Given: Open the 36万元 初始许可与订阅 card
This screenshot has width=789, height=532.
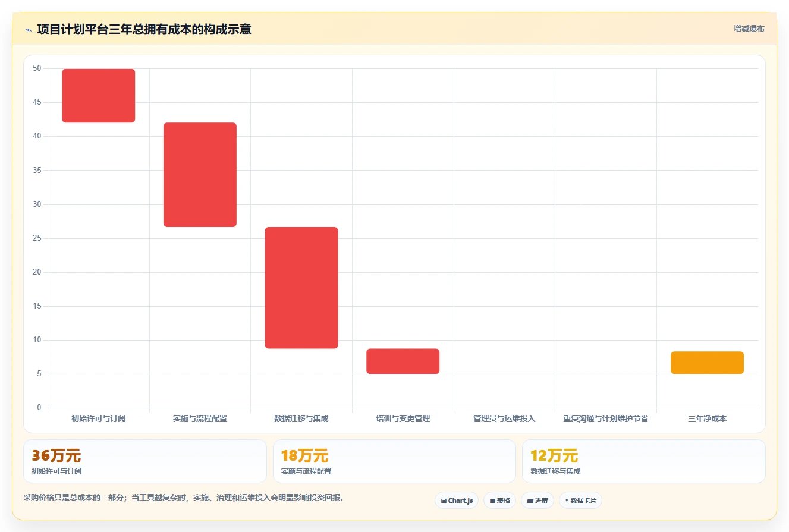Looking at the screenshot, I should tap(145, 461).
